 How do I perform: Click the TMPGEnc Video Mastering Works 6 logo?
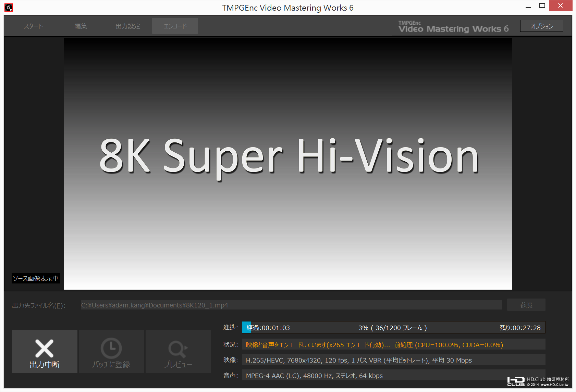pyautogui.click(x=453, y=26)
